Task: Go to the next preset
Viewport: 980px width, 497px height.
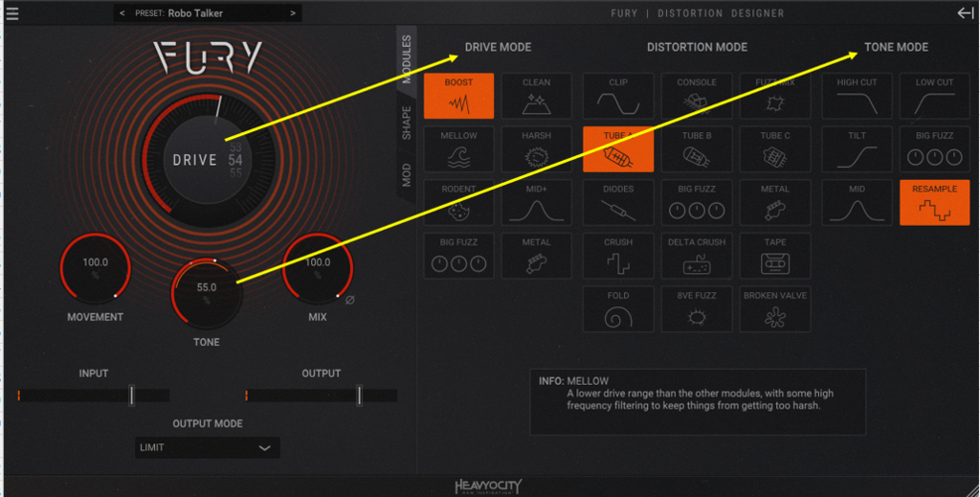Action: click(293, 13)
